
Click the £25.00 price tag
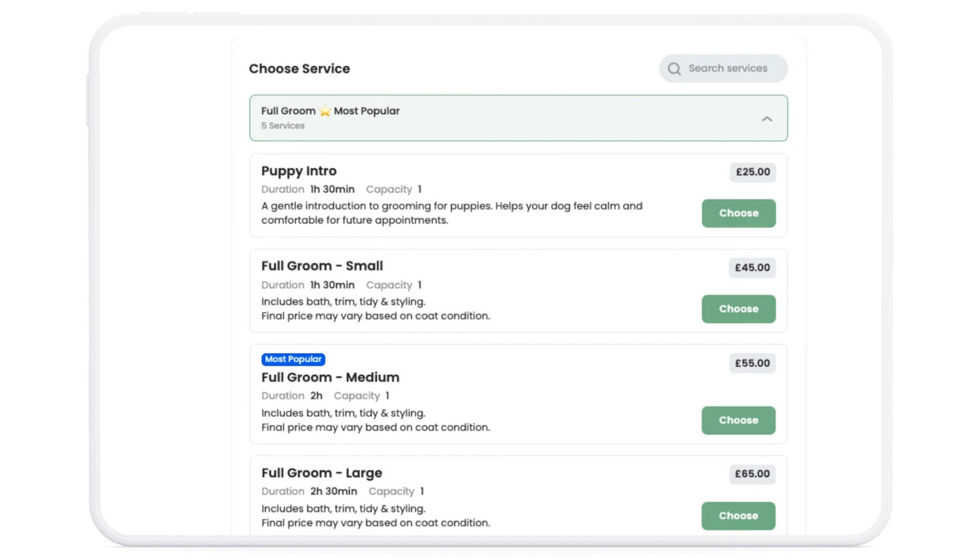point(753,172)
